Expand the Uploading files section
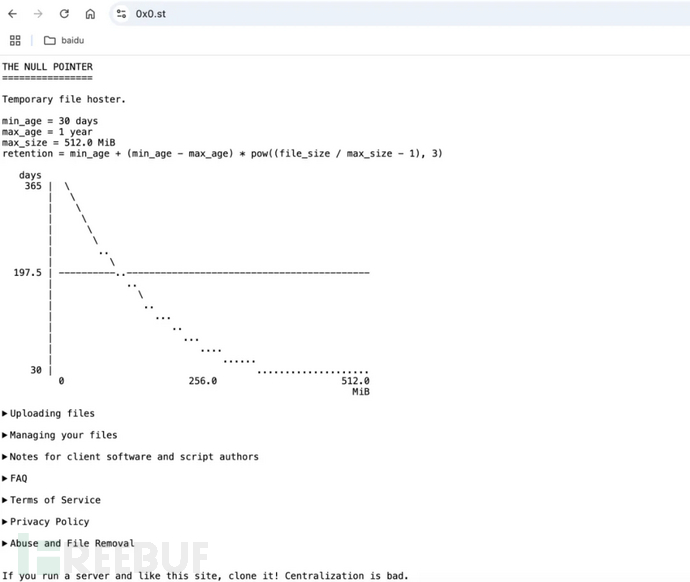 tap(48, 414)
